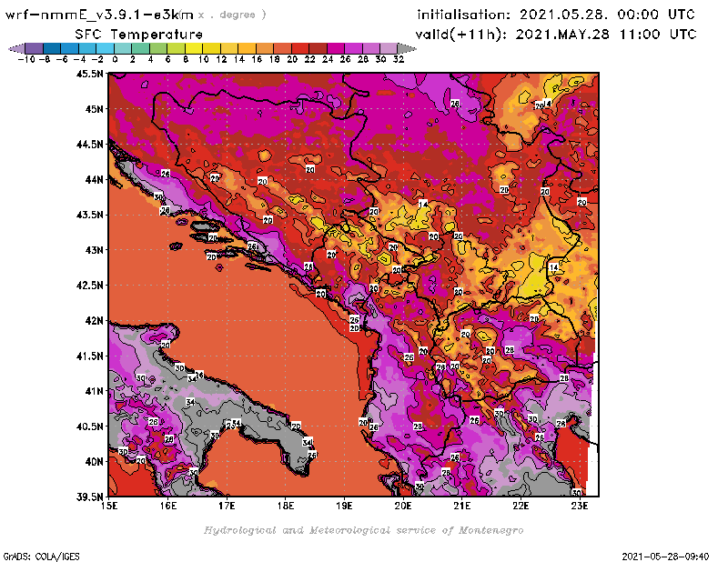The height and width of the screenshot is (562, 728).
Task: Pick the magenta legend swatch between 24 and 26
Action: (335, 48)
